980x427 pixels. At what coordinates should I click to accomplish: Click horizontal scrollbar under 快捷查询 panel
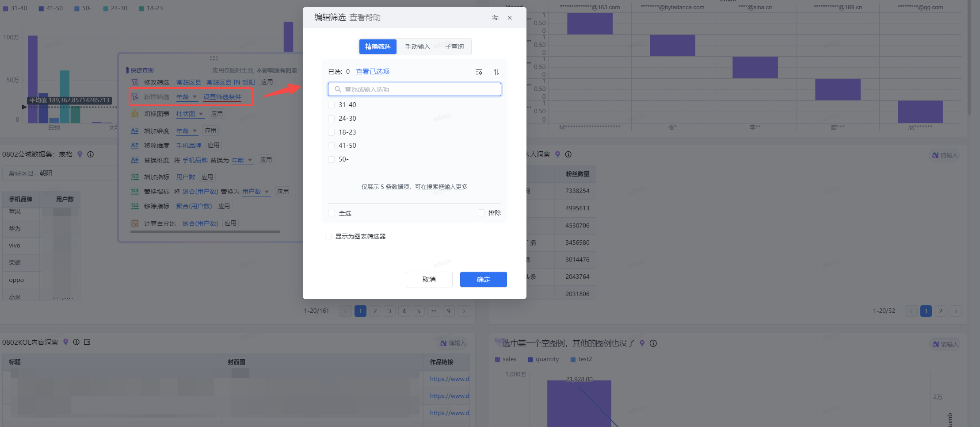tap(205, 232)
